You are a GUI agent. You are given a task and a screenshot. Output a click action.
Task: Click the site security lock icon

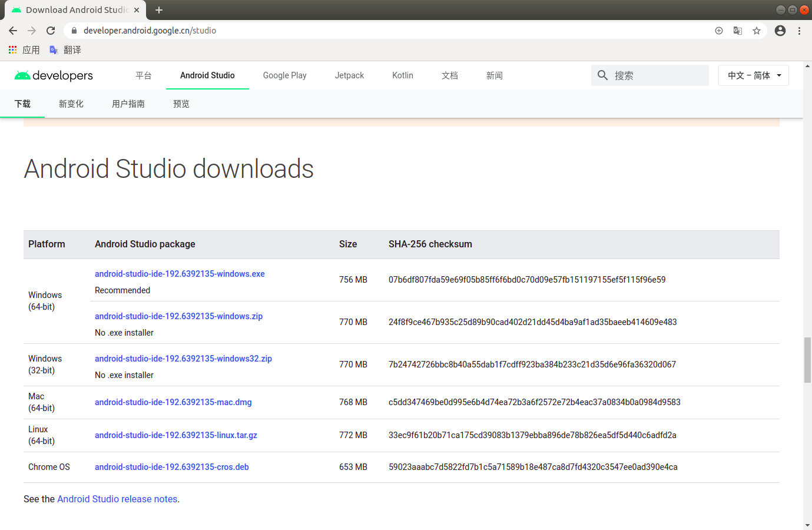coord(73,30)
